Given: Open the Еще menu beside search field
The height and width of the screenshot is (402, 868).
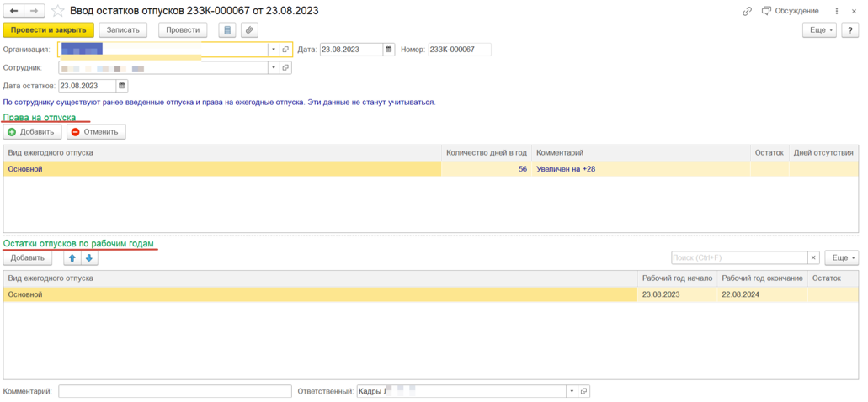Looking at the screenshot, I should 842,257.
